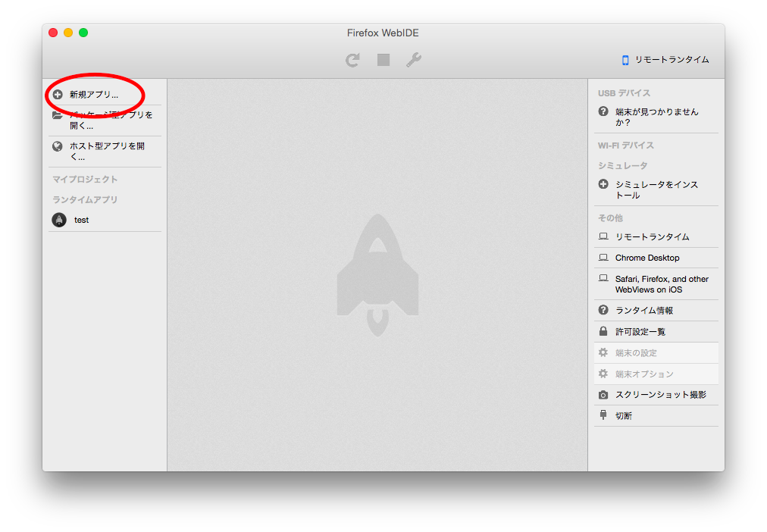
Task: Open 端末の設定
Action: click(x=656, y=352)
